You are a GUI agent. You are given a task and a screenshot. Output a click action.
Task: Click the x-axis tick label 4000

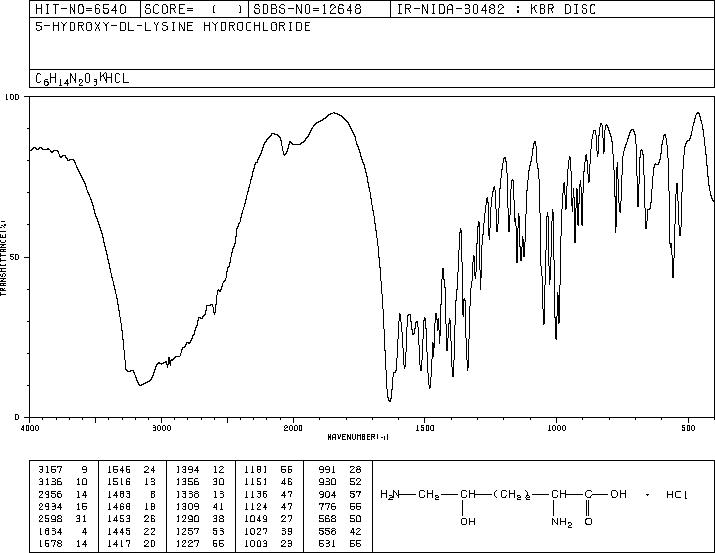30,428
